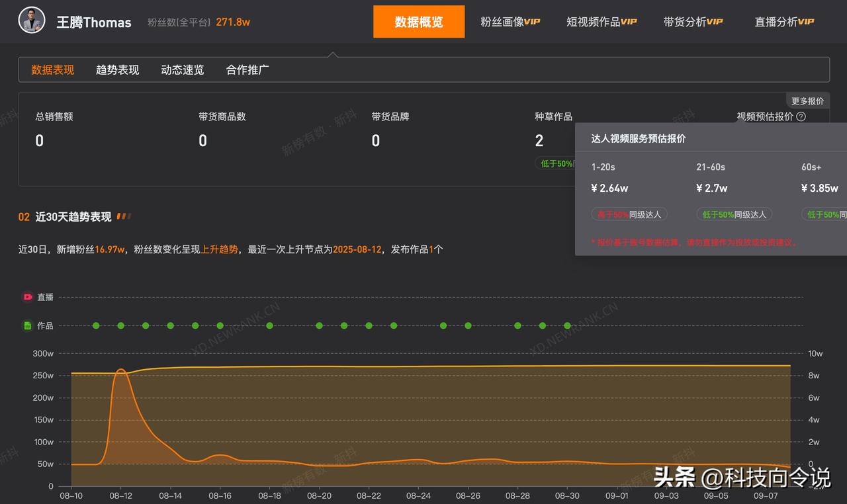This screenshot has width=847, height=504.
Task: Open the 动态速览 sub-tab
Action: click(x=183, y=69)
